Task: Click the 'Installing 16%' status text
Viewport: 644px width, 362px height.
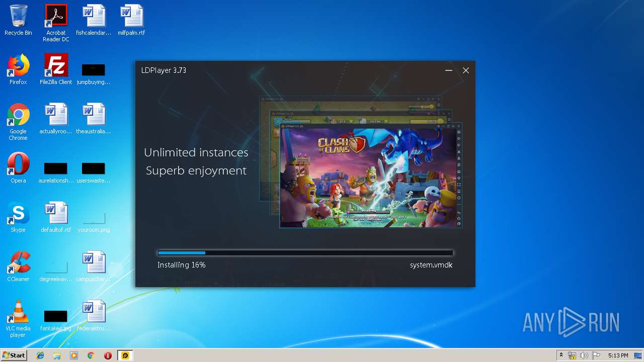Action: tap(181, 265)
